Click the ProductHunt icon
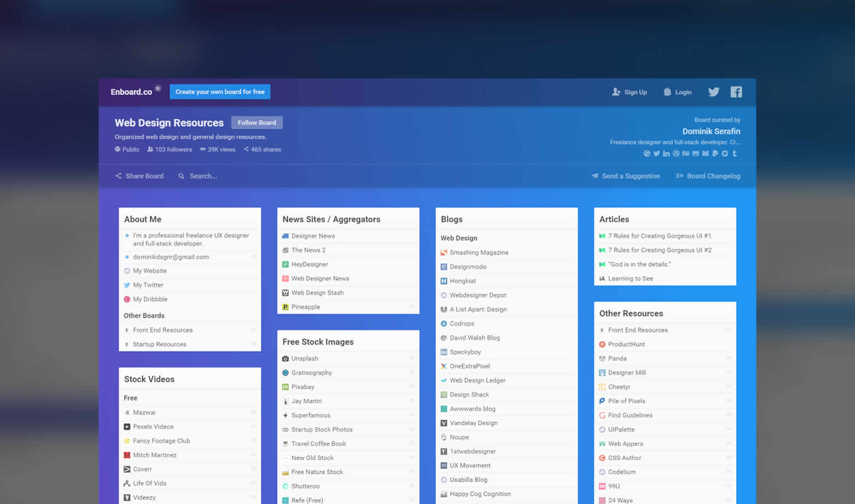Screen dimensions: 855x504 click(602, 345)
